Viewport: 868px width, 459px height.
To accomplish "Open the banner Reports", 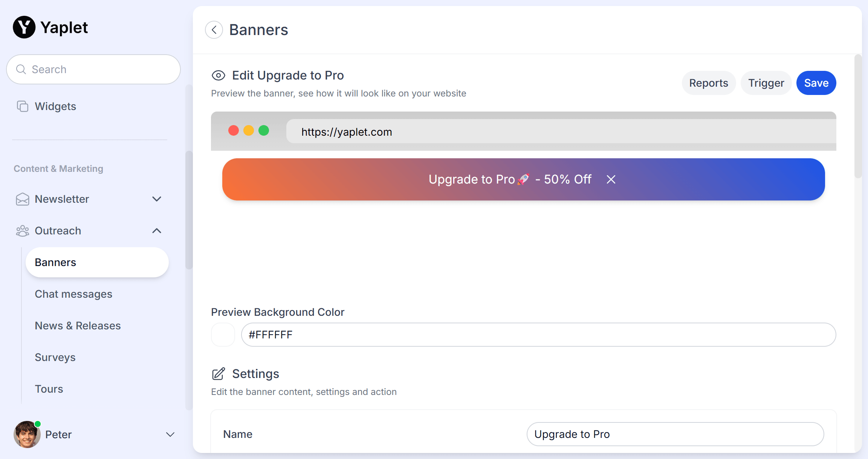I will pyautogui.click(x=708, y=83).
